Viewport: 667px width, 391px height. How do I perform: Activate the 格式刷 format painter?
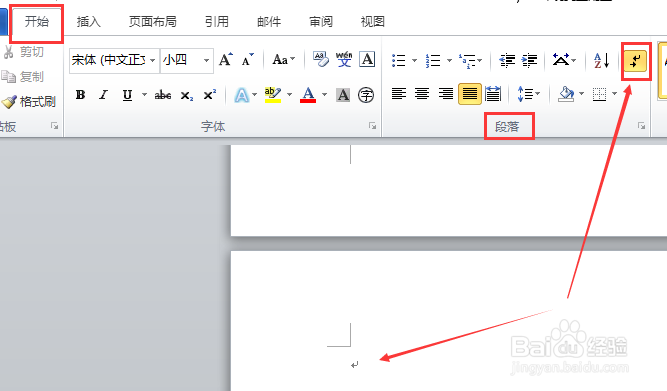click(29, 102)
